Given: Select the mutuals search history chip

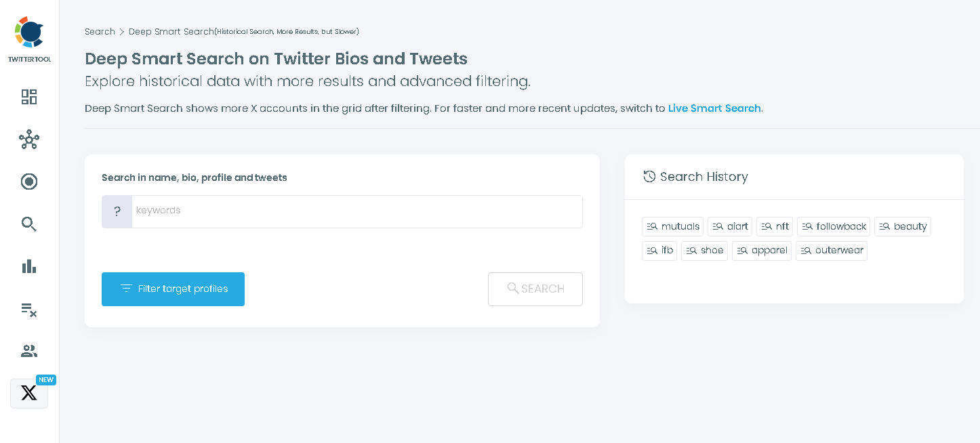Looking at the screenshot, I should pyautogui.click(x=672, y=226).
